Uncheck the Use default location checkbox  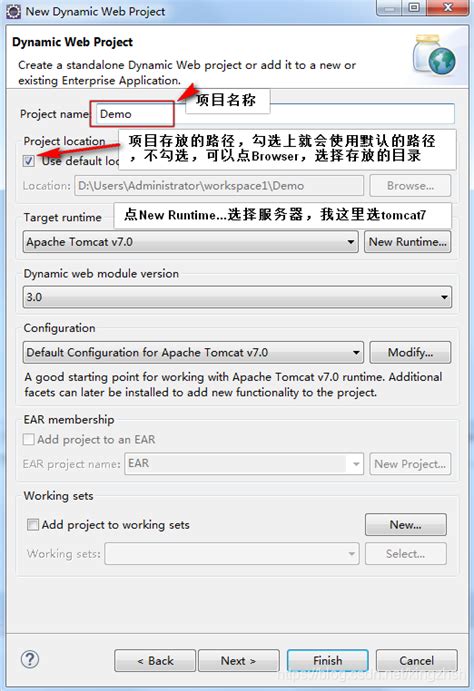tap(29, 161)
